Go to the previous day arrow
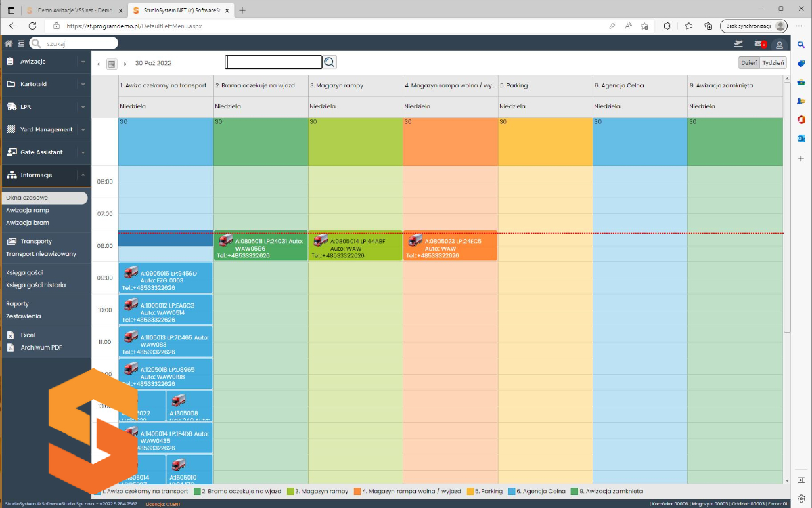 click(x=99, y=64)
